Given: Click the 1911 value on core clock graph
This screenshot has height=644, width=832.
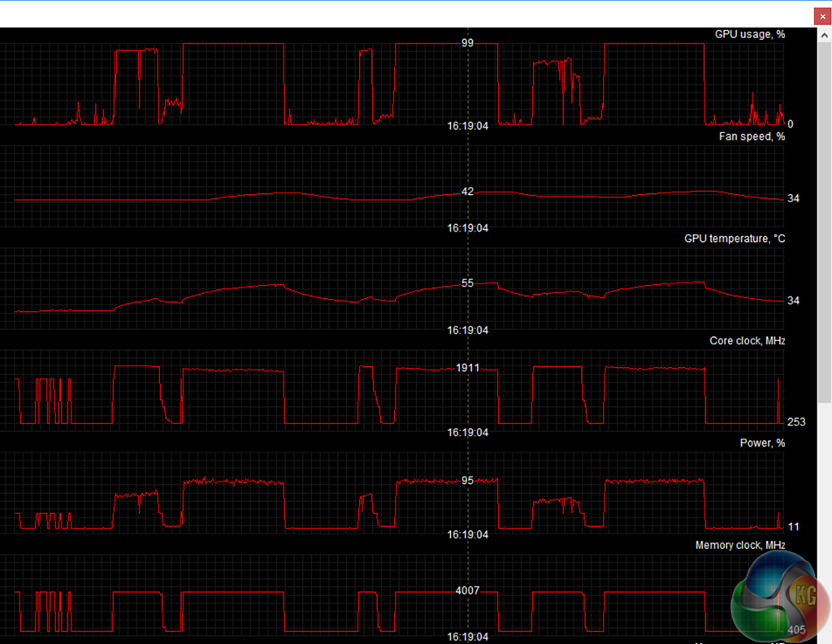Looking at the screenshot, I should tap(467, 368).
